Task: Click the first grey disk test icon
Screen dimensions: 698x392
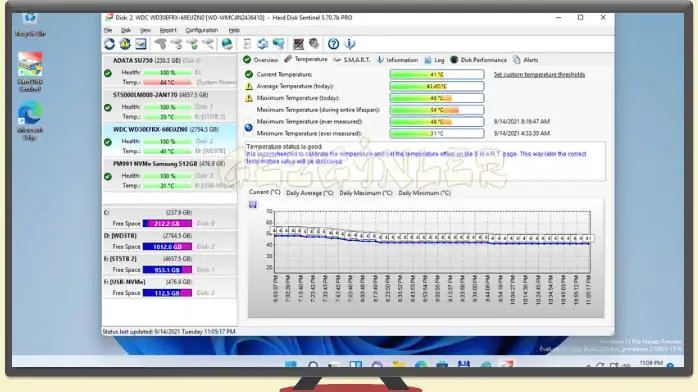Action: pyautogui.click(x=161, y=44)
